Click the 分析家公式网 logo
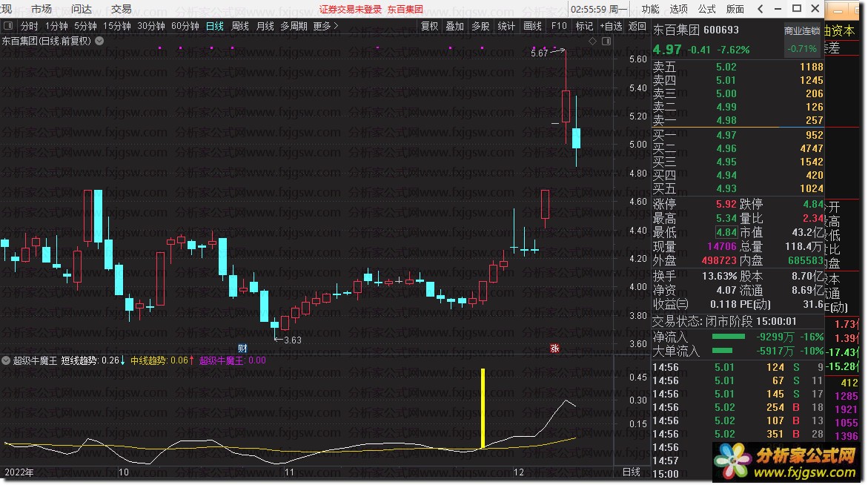This screenshot has width=868, height=485. click(784, 461)
